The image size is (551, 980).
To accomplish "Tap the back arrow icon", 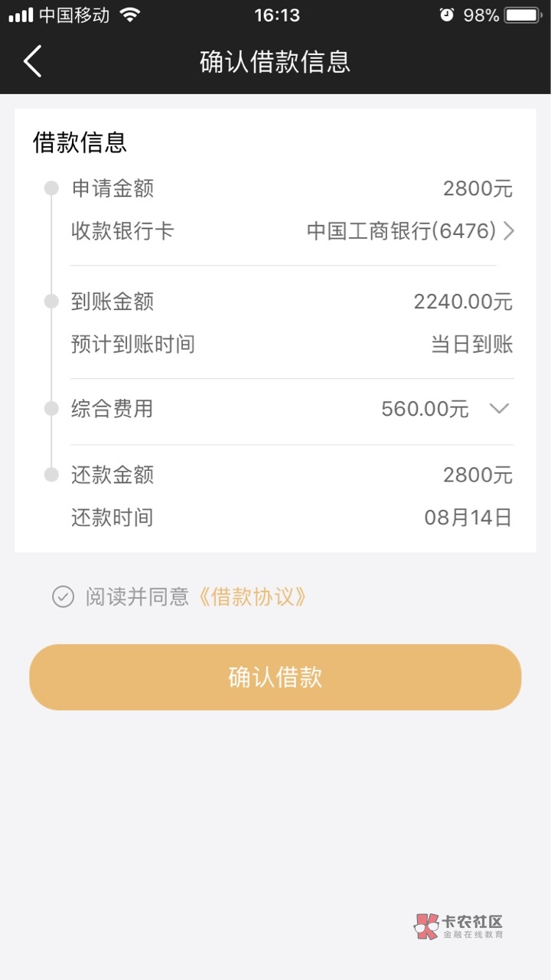I will 32,61.
